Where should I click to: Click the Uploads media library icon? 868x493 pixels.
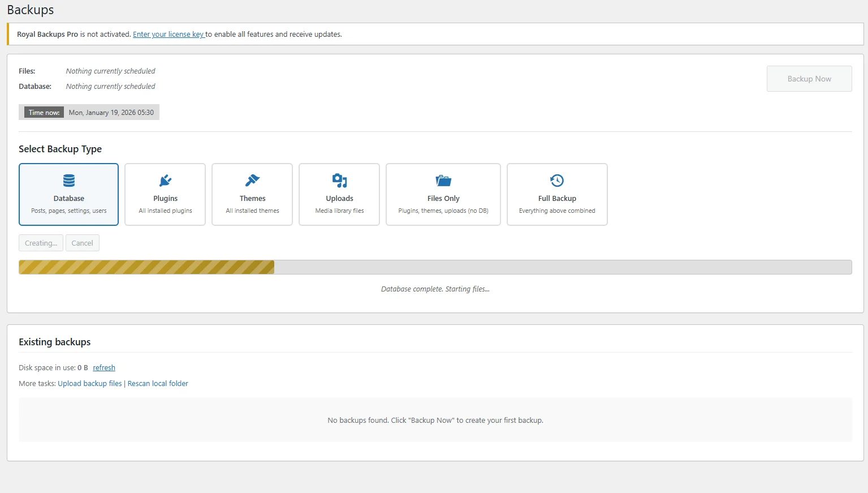(x=339, y=180)
